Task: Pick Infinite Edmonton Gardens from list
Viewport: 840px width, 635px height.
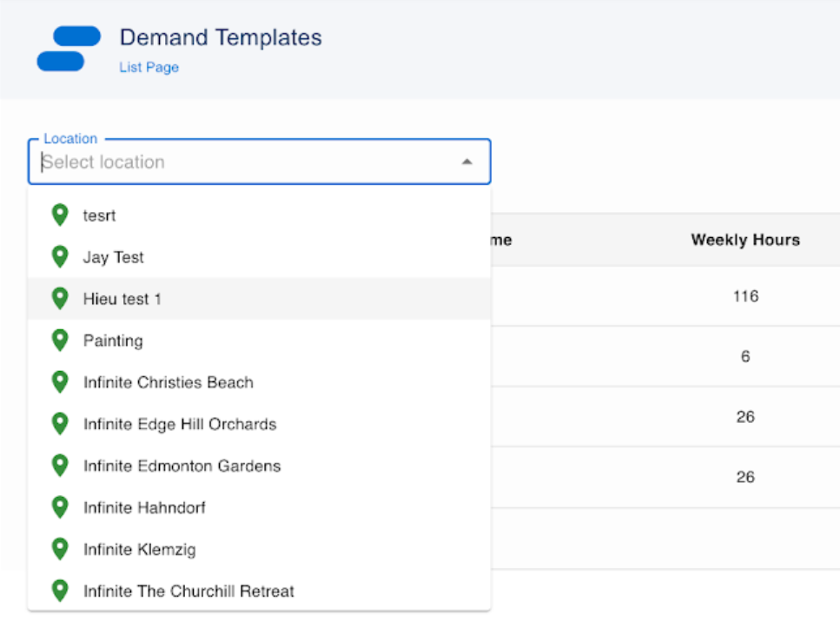Action: [182, 466]
